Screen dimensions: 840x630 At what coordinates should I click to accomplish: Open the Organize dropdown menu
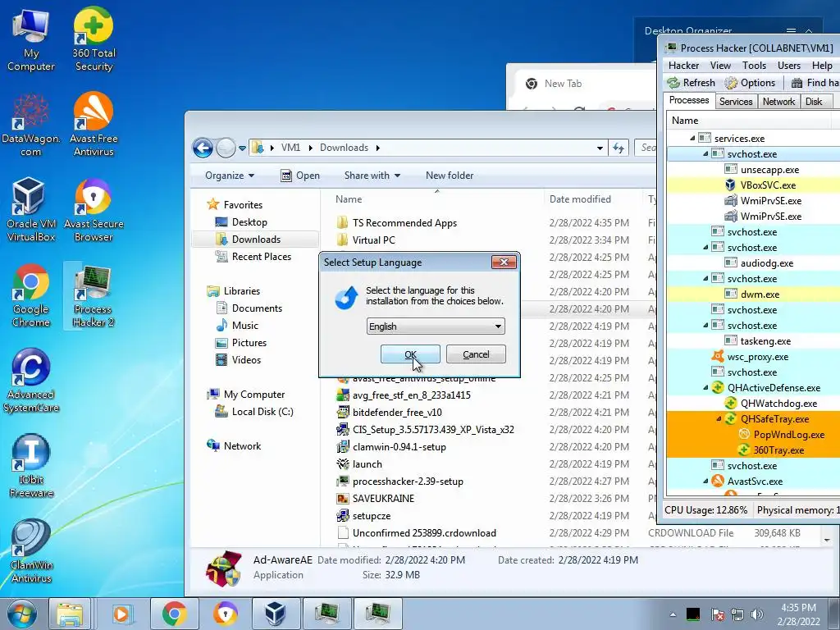tap(230, 176)
